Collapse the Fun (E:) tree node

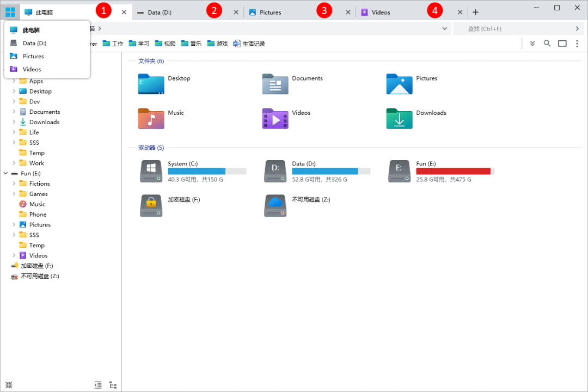tap(5, 173)
